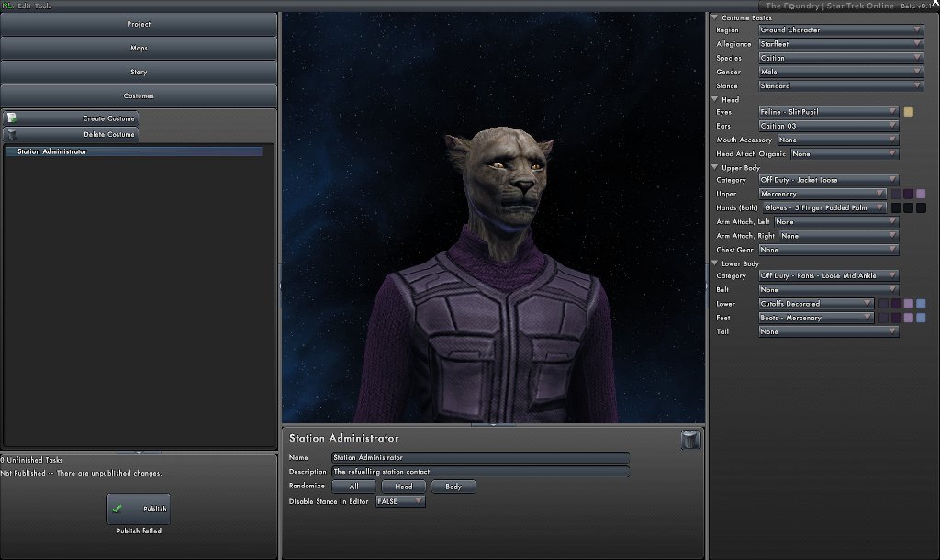Open the Tail dropdown
The width and height of the screenshot is (940, 560).
click(829, 331)
